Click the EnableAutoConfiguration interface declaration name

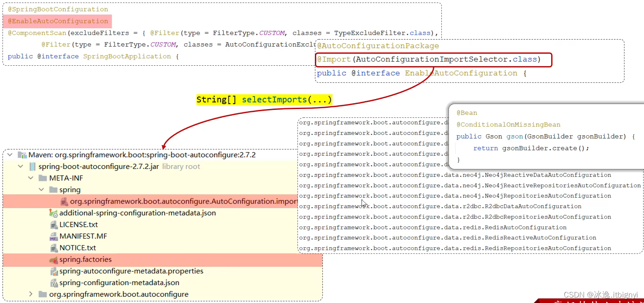click(461, 73)
